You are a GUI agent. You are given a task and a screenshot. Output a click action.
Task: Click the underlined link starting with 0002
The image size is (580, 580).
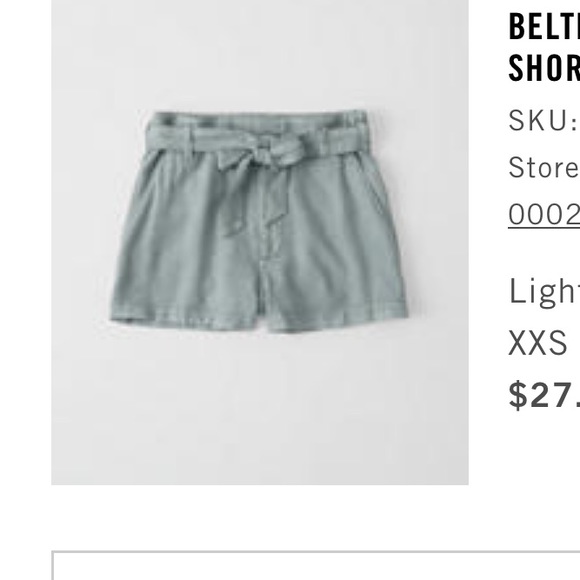(544, 215)
